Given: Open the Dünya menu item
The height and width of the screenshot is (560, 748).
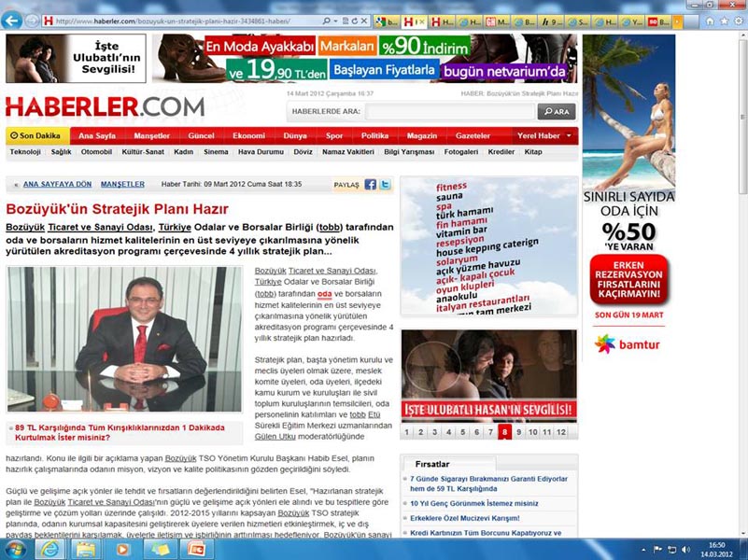Looking at the screenshot, I should [295, 136].
